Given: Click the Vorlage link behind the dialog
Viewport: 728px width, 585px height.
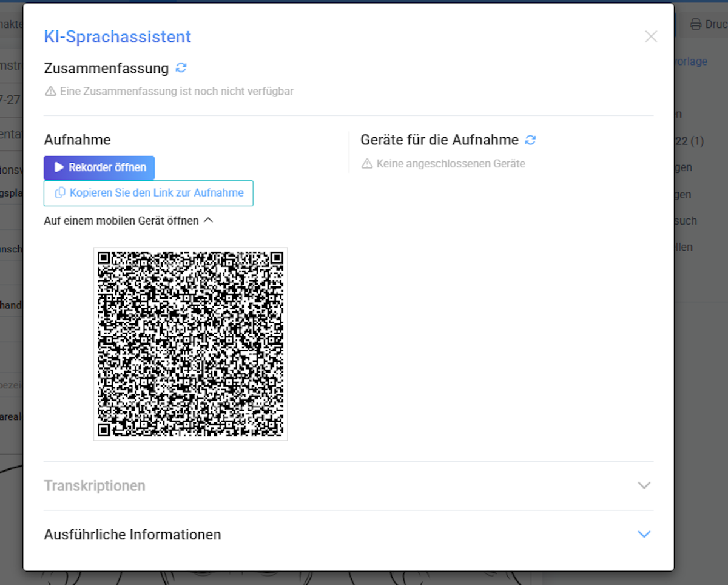Looking at the screenshot, I should (x=690, y=61).
